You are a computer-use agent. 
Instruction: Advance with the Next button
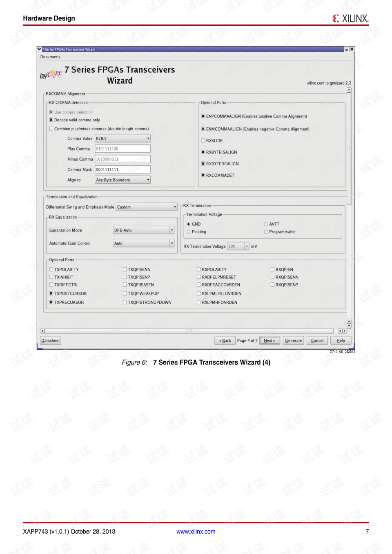pos(270,340)
